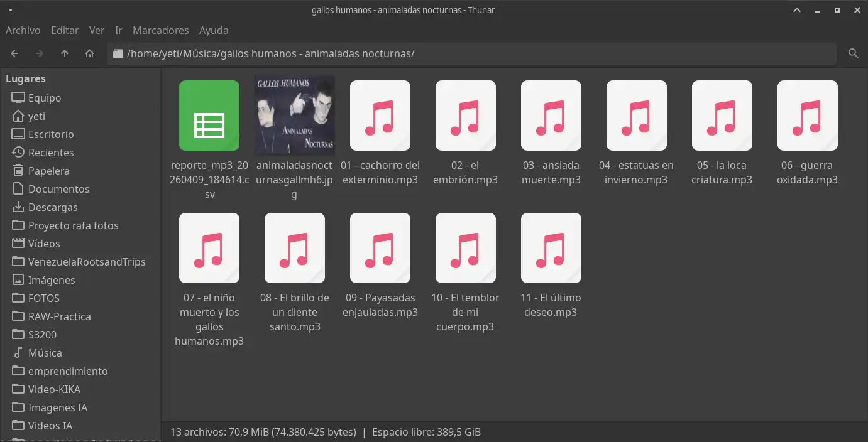The image size is (868, 442).
Task: Go back with the left arrow button
Action: tap(15, 53)
